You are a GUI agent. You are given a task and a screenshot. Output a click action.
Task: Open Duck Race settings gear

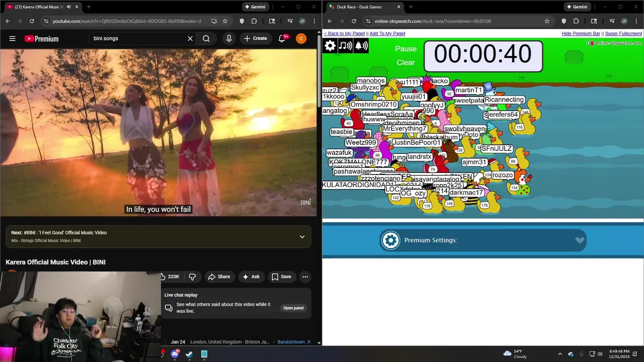click(330, 46)
